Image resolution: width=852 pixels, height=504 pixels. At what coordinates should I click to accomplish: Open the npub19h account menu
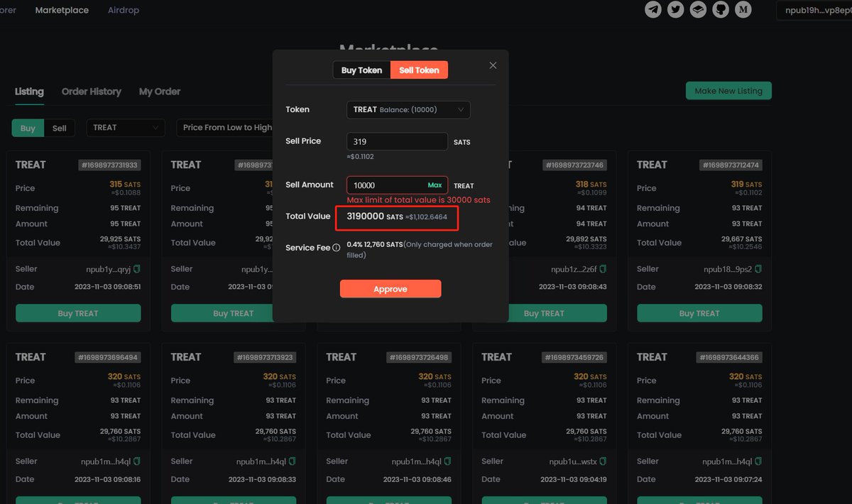[x=814, y=10]
